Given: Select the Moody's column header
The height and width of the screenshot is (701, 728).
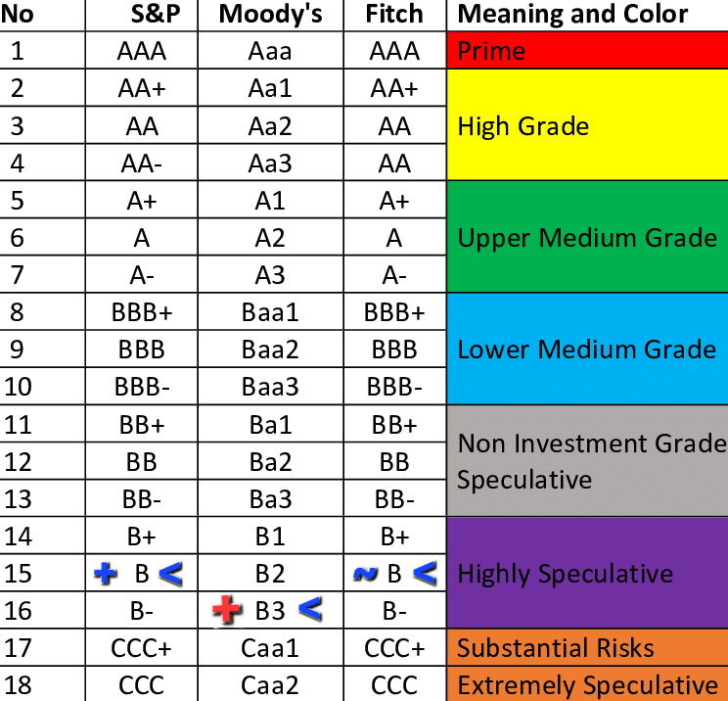Looking at the screenshot, I should coord(270,15).
